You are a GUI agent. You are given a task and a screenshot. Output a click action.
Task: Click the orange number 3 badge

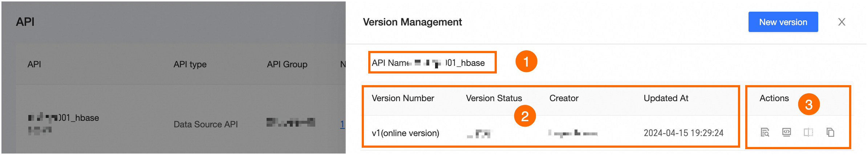[808, 104]
